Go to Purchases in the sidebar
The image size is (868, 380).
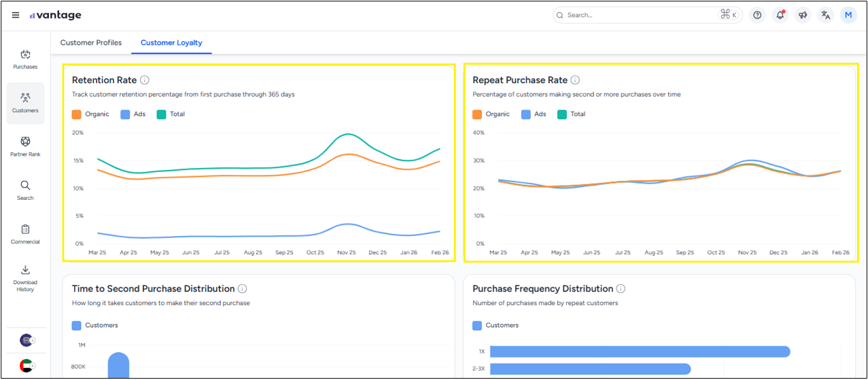coord(25,59)
